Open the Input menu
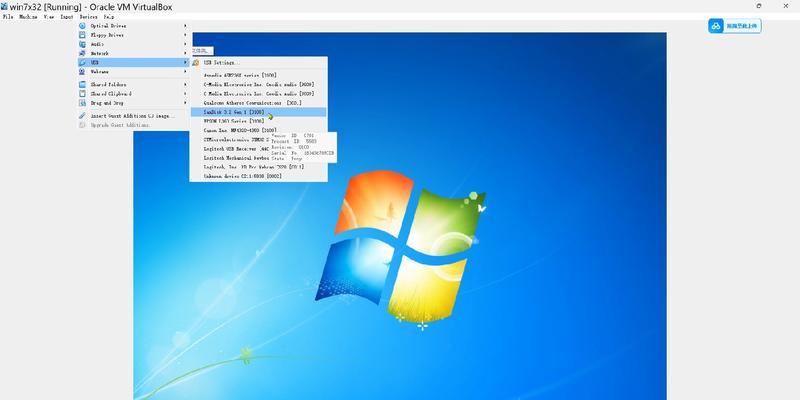 [x=67, y=17]
